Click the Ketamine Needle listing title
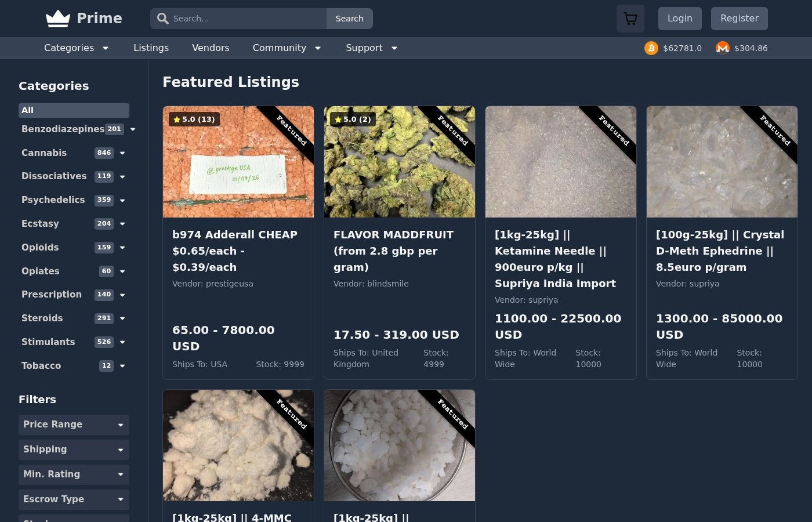Image resolution: width=812 pixels, height=522 pixels. (x=555, y=259)
